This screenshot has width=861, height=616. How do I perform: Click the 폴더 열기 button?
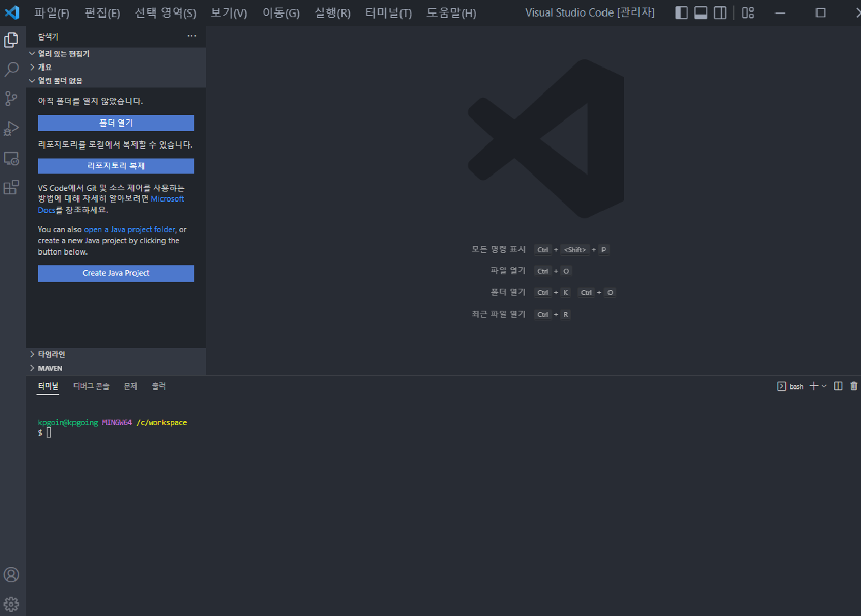116,123
